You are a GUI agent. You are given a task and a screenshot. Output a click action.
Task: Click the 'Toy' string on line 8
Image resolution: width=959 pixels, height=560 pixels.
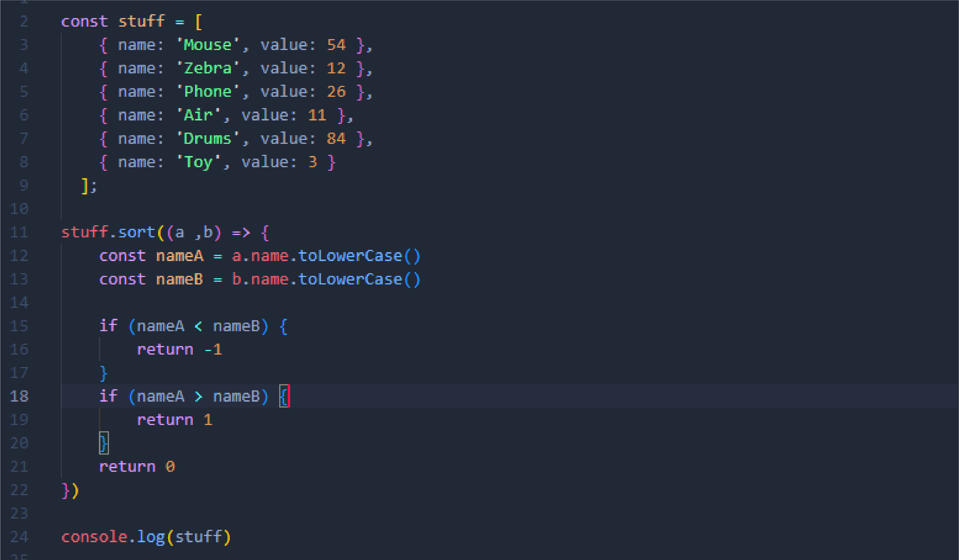pos(198,162)
